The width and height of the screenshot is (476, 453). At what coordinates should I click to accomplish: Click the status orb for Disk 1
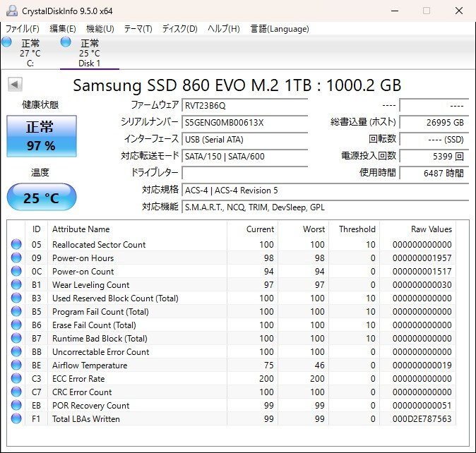(66, 42)
